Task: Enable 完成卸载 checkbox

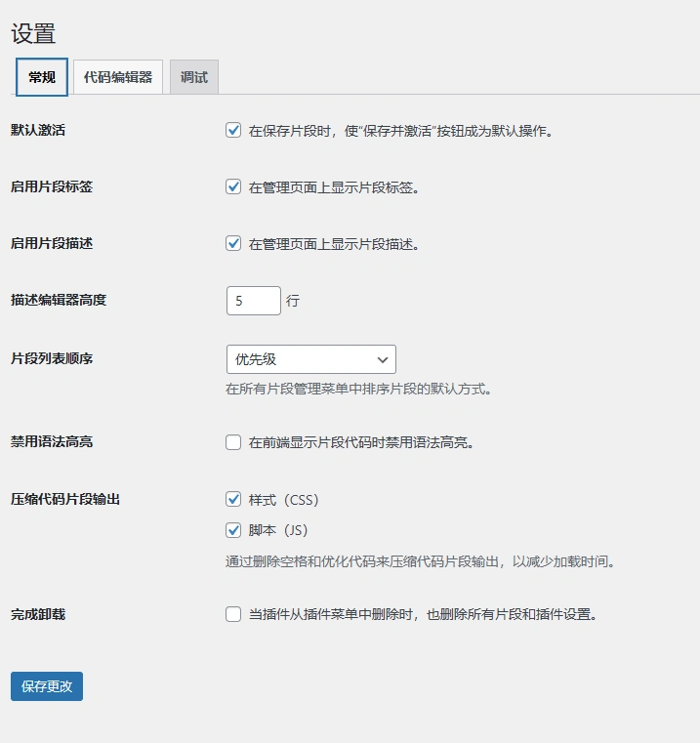Action: [233, 614]
